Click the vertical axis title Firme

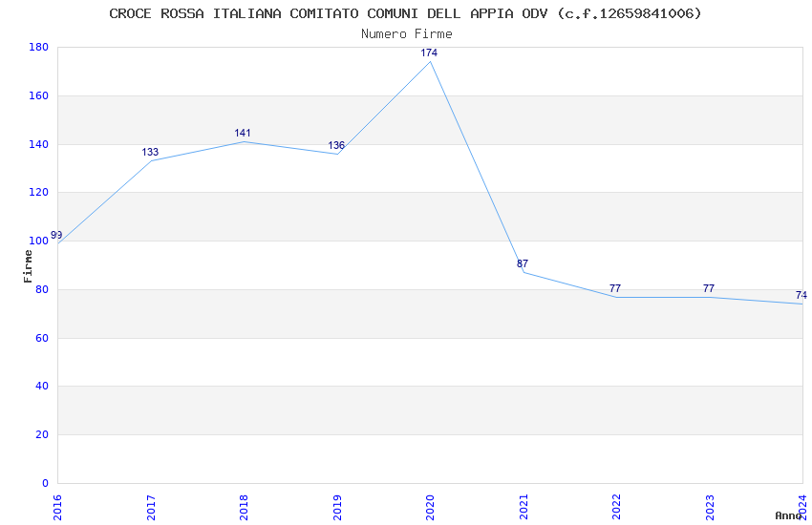[x=28, y=266]
